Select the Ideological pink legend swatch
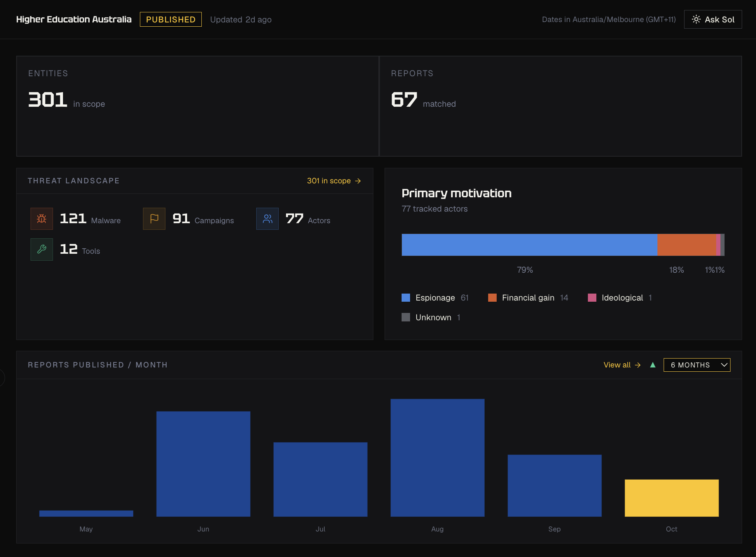Image resolution: width=756 pixels, height=557 pixels. (592, 297)
